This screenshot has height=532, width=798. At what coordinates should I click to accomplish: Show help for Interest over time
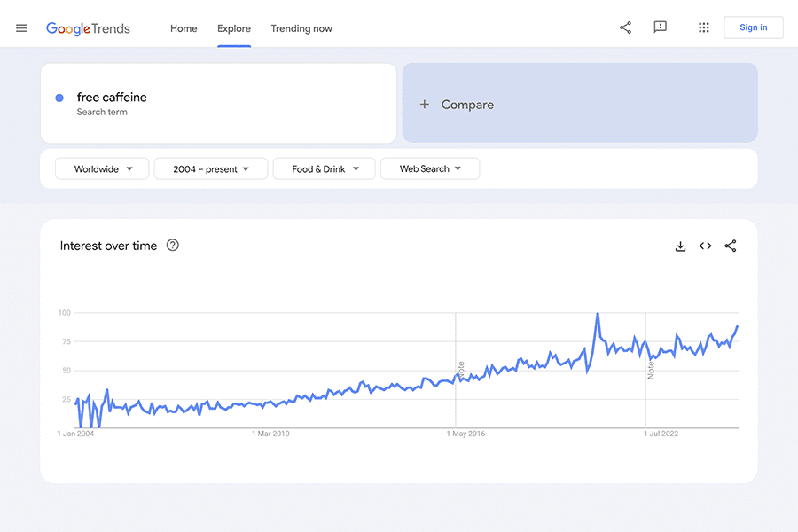pos(173,246)
